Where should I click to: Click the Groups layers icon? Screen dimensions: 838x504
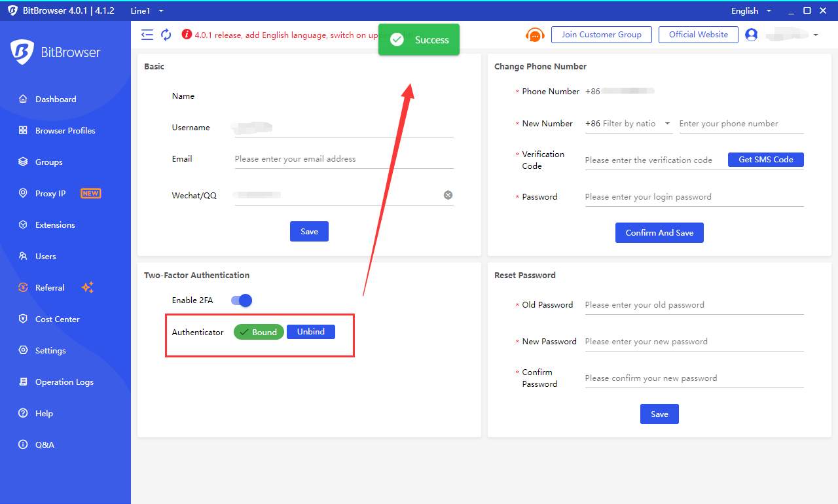[x=23, y=162]
